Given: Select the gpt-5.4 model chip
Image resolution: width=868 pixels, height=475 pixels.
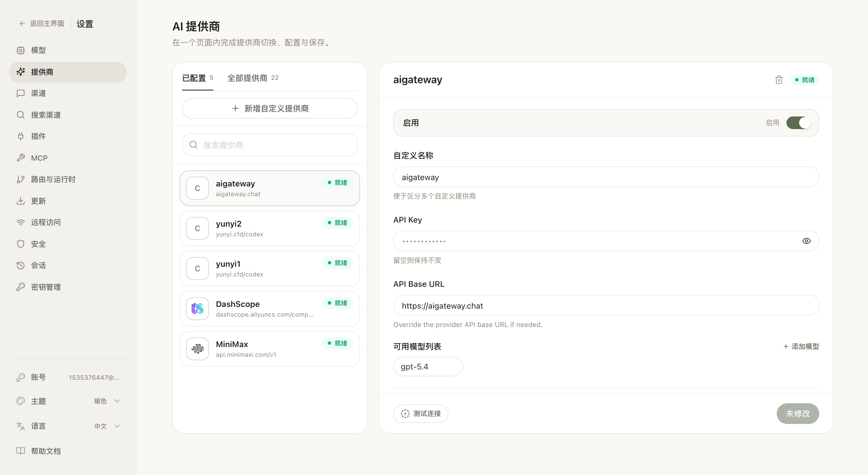Looking at the screenshot, I should pyautogui.click(x=428, y=366).
